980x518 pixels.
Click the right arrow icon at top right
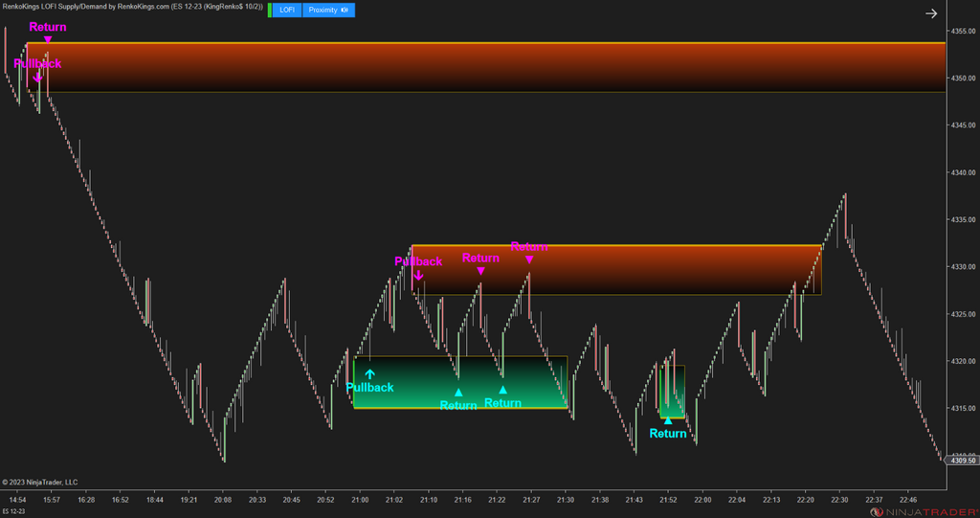[931, 13]
